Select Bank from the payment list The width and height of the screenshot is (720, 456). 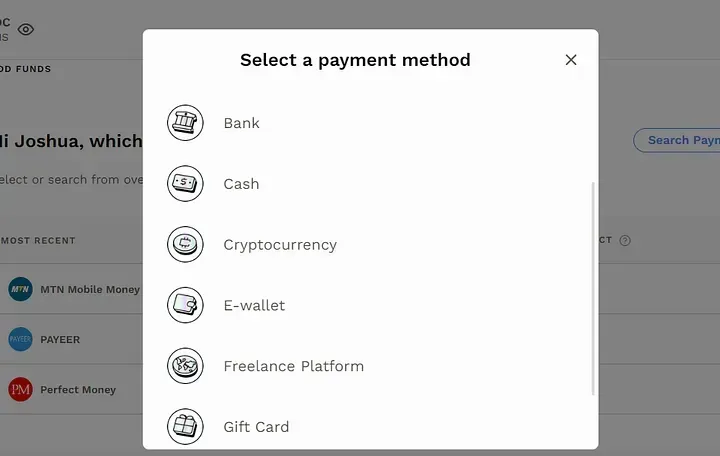point(241,123)
